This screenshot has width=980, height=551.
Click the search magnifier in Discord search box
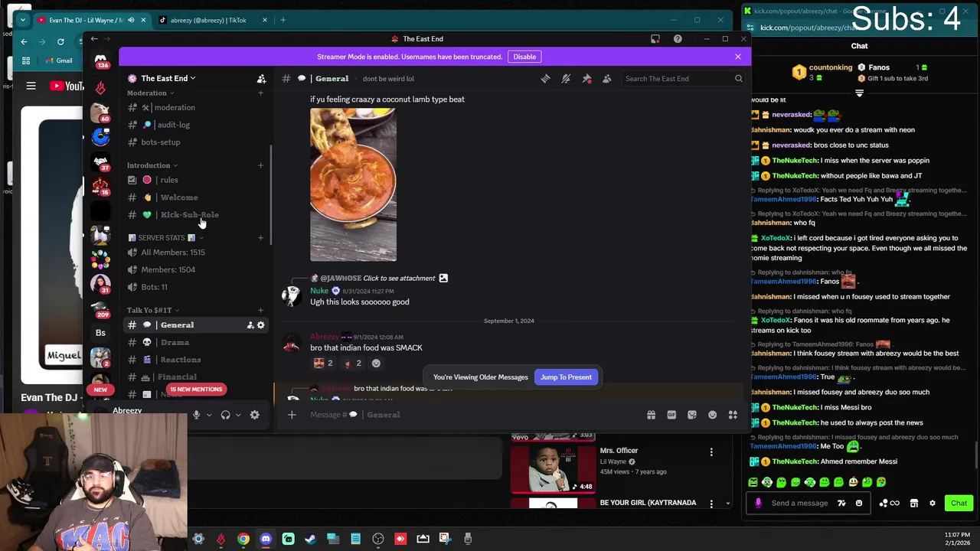(738, 78)
